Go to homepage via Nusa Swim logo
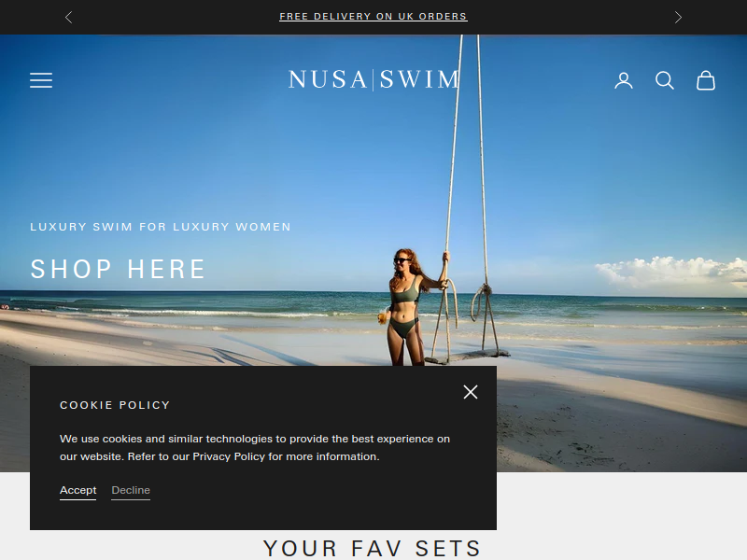The width and height of the screenshot is (747, 560). point(373,79)
